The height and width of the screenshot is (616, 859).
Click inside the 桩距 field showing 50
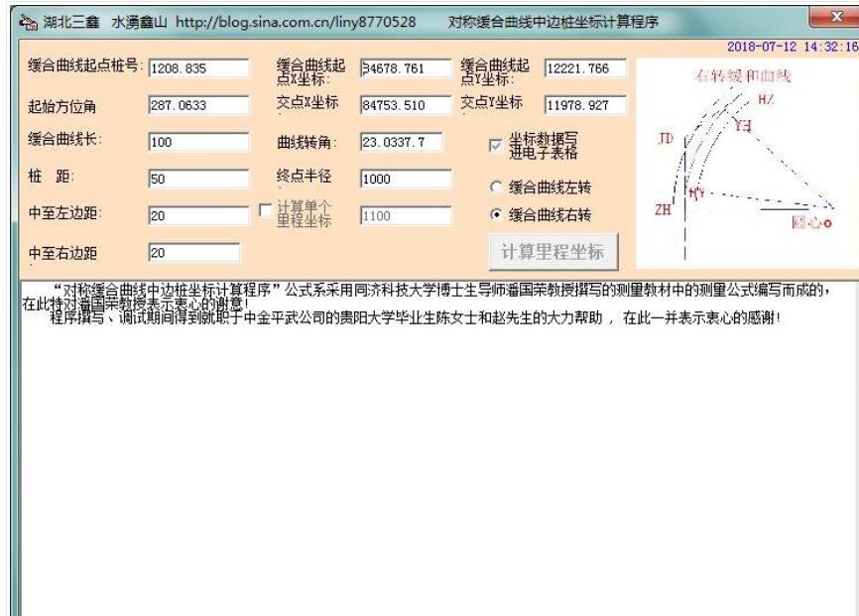[x=198, y=177]
